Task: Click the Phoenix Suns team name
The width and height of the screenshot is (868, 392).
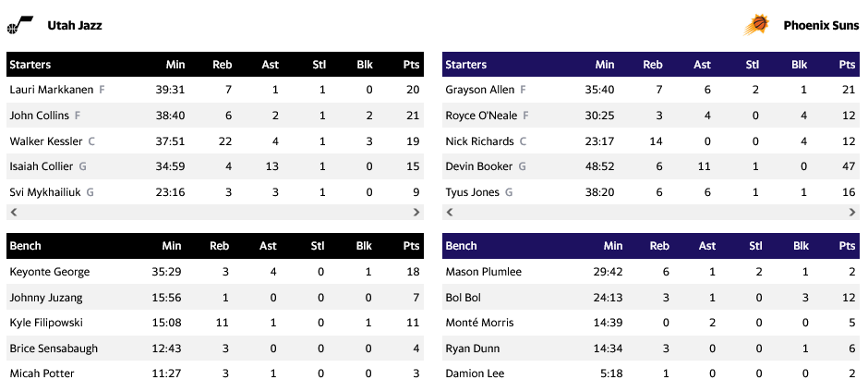Action: click(x=821, y=25)
